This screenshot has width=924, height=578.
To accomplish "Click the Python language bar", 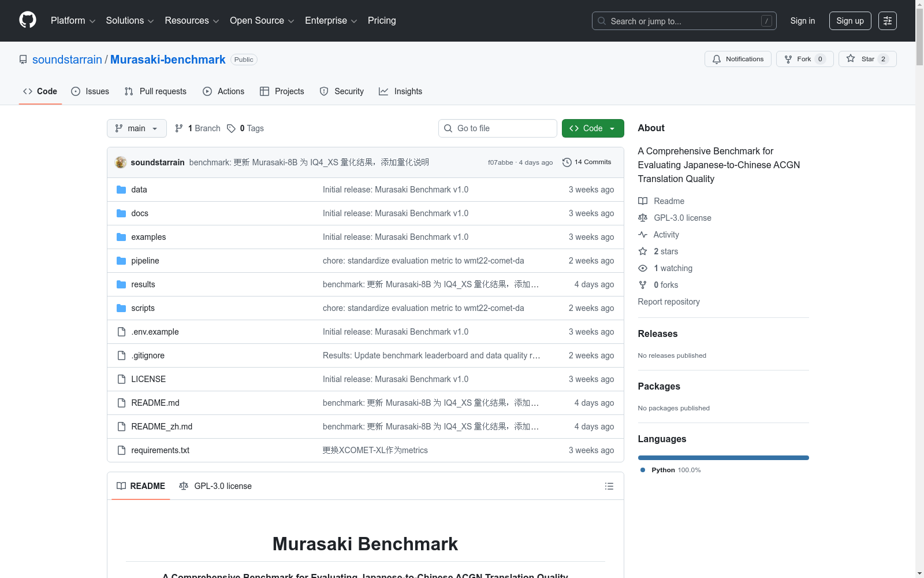I will (x=724, y=458).
